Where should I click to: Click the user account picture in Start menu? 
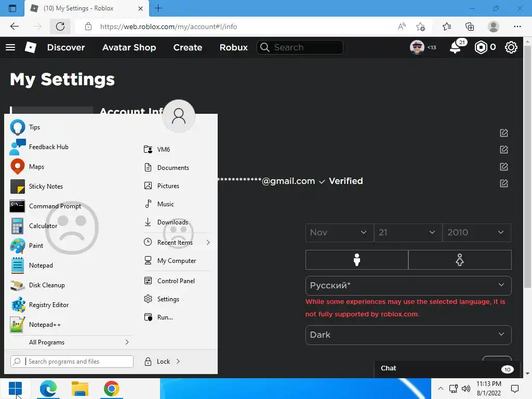point(179,116)
